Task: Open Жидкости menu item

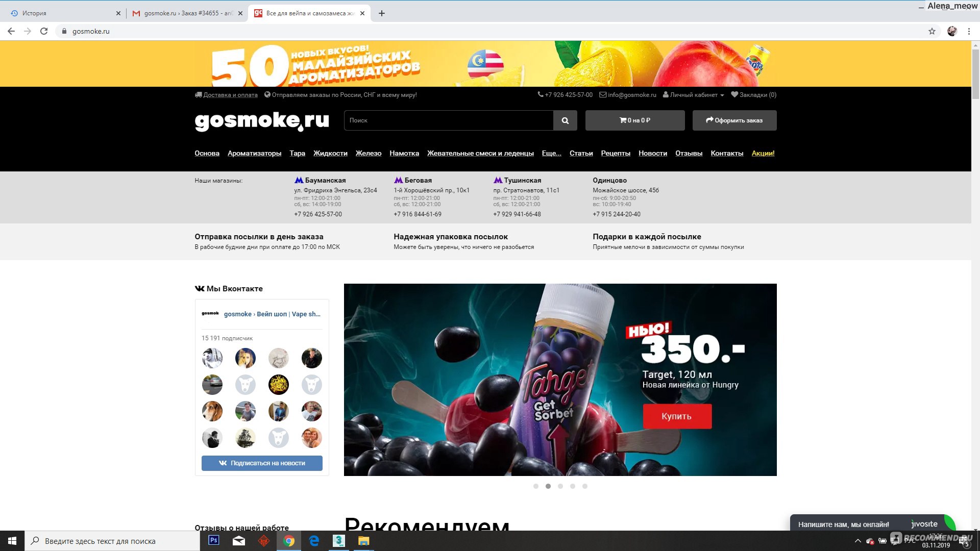Action: (330, 154)
